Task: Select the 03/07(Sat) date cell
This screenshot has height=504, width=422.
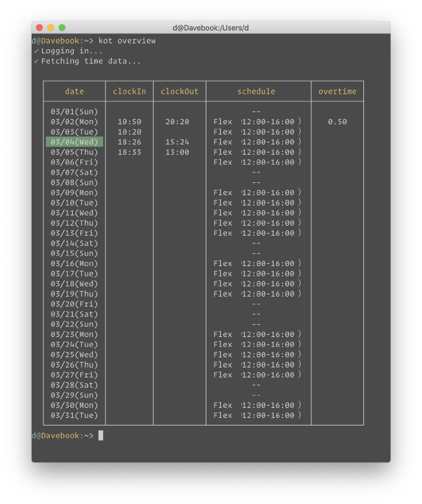Action: tap(74, 172)
